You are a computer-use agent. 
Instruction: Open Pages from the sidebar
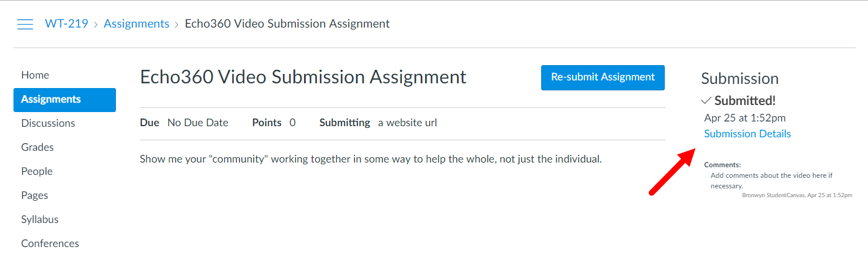[x=35, y=195]
